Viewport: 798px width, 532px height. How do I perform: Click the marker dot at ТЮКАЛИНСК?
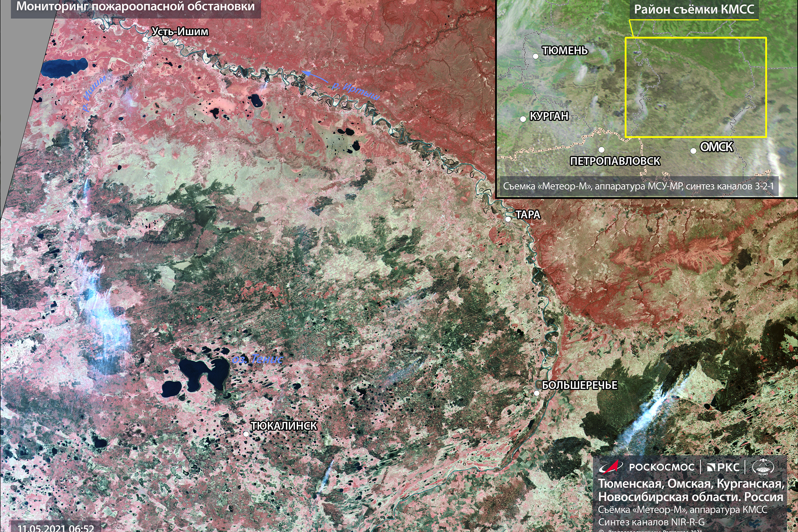(246, 434)
